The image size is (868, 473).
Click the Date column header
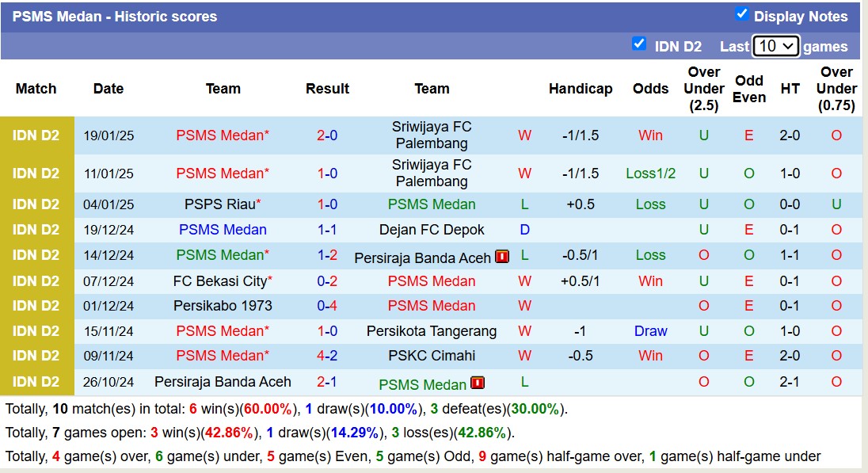click(108, 89)
